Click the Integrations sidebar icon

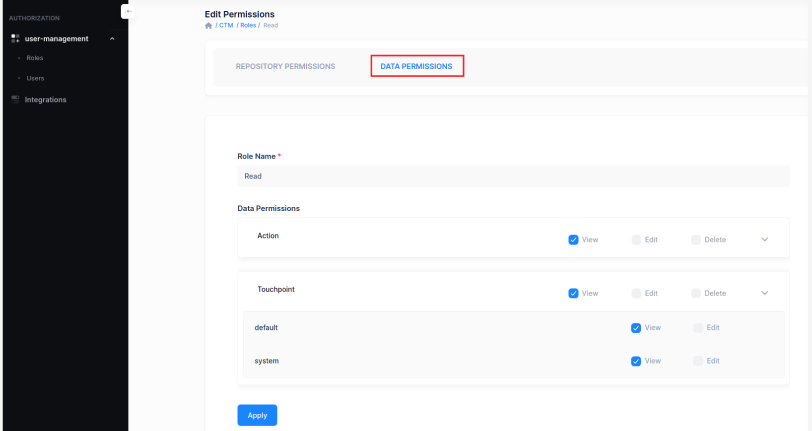click(15, 99)
